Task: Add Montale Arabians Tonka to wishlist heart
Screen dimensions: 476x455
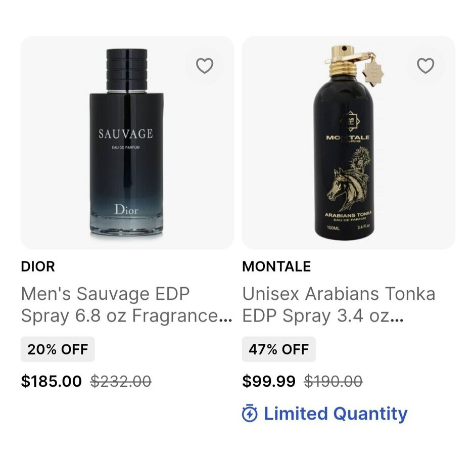Action: (425, 66)
